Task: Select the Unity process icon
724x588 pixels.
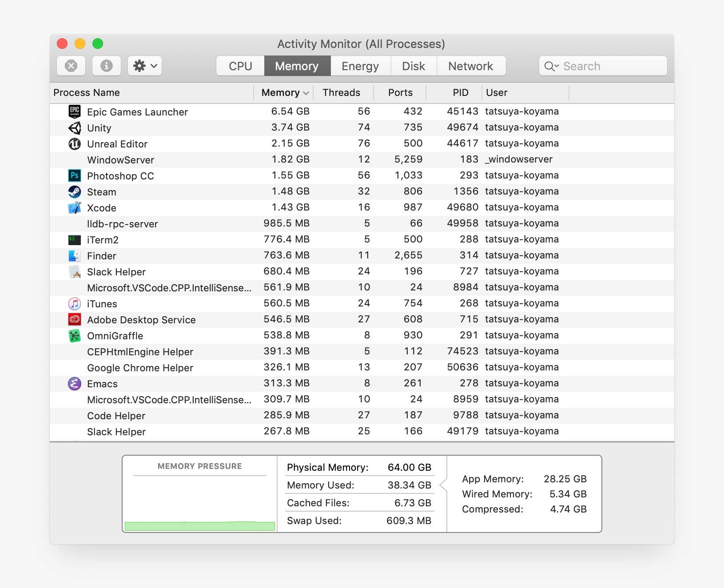Action: [x=75, y=128]
